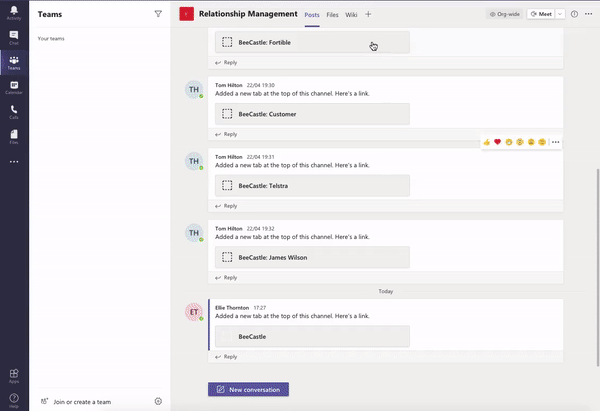Open the BeeCastle: Fortible tab link
Image resolution: width=600 pixels, height=411 pixels.
pyautogui.click(x=312, y=42)
